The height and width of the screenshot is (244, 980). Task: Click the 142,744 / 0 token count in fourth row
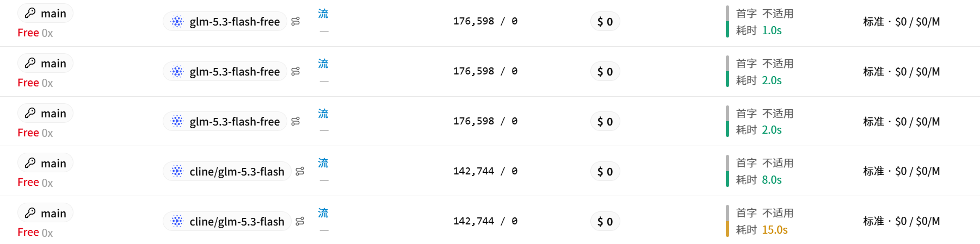(x=485, y=171)
